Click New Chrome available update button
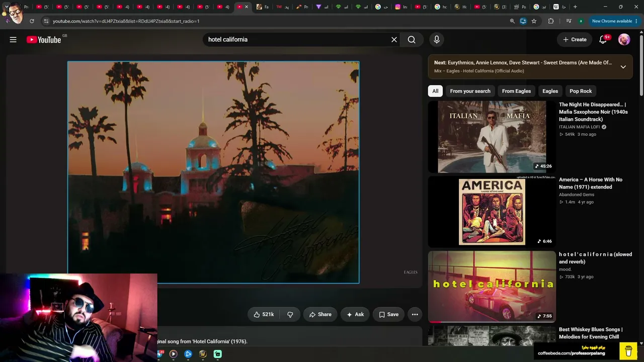Screen dimensions: 644x362 click(x=612, y=21)
